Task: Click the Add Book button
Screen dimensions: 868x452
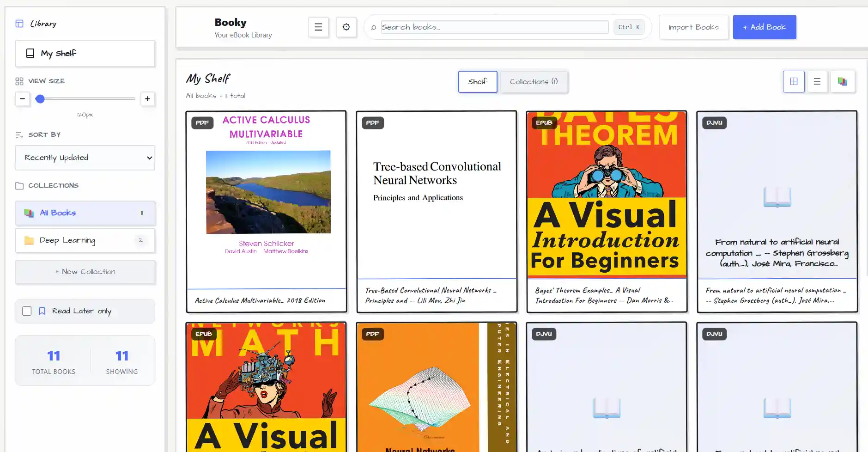Action: pyautogui.click(x=765, y=27)
